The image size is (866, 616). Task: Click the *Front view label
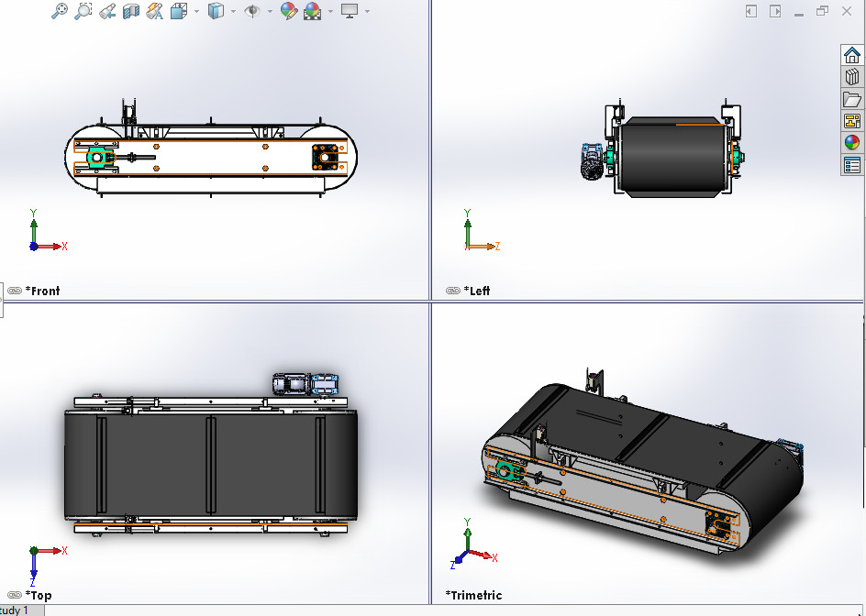[x=43, y=291]
